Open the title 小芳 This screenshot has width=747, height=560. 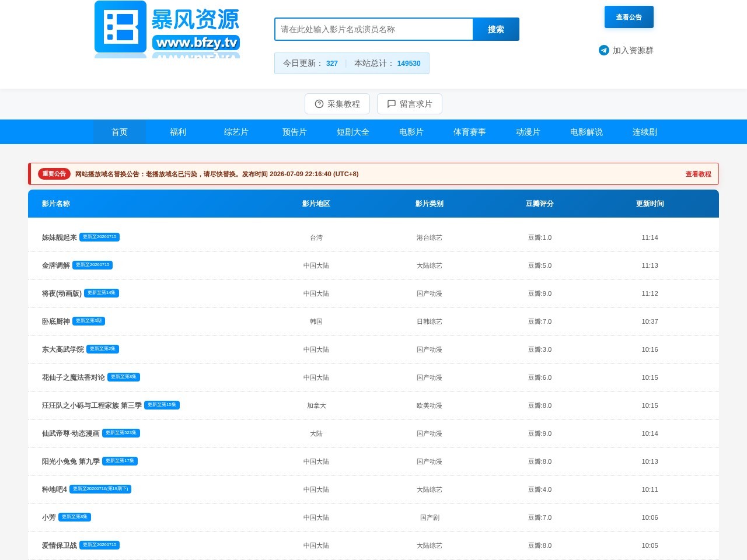pyautogui.click(x=48, y=517)
